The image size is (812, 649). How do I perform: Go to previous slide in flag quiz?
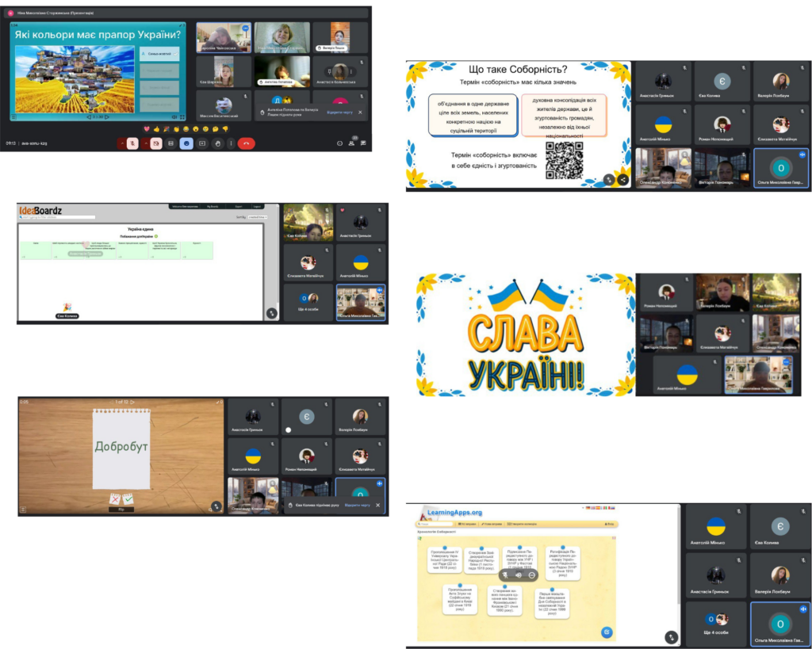coord(88,117)
